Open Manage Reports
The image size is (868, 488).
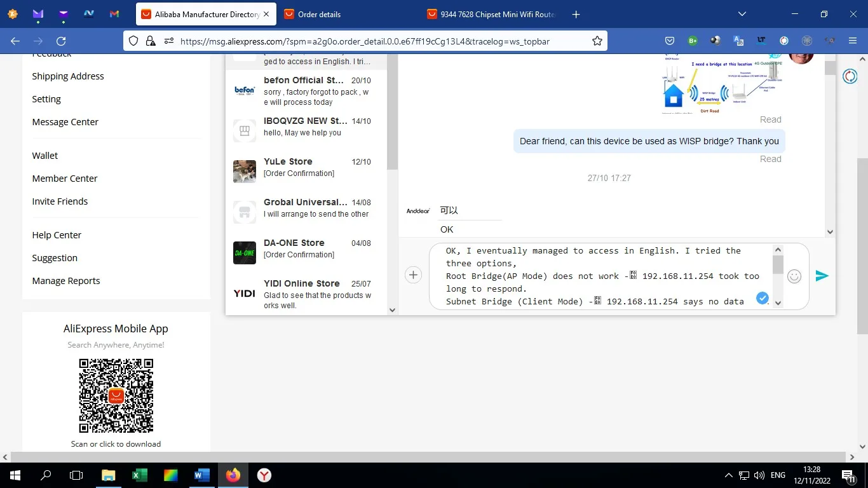(66, 281)
